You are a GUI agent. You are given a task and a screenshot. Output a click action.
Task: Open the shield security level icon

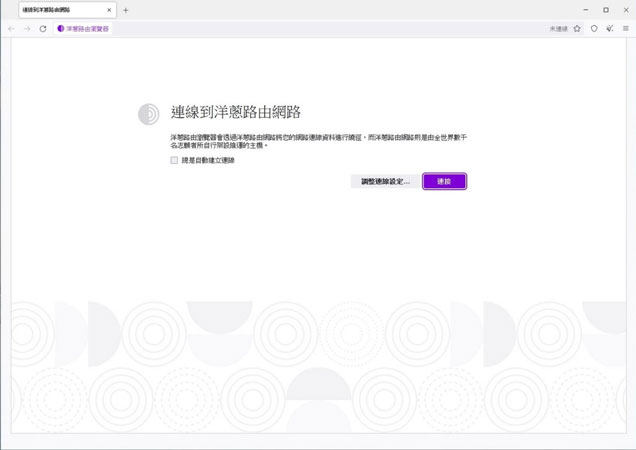tap(594, 28)
